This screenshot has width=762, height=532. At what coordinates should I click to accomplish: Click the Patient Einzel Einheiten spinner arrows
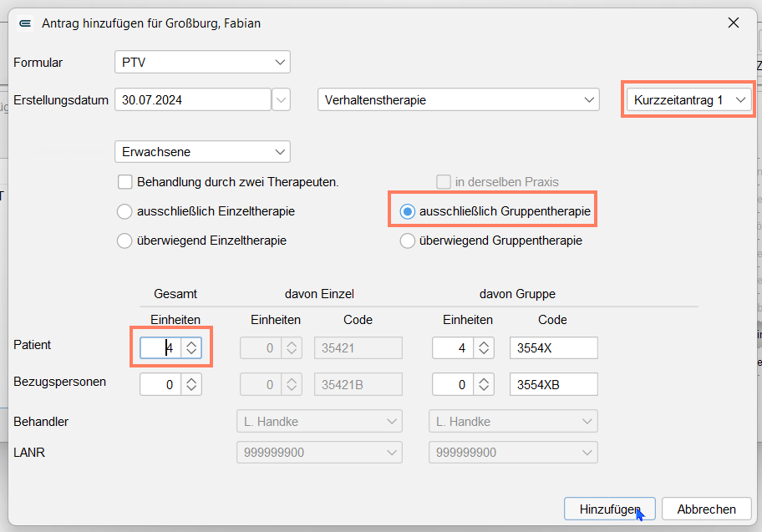[292, 348]
